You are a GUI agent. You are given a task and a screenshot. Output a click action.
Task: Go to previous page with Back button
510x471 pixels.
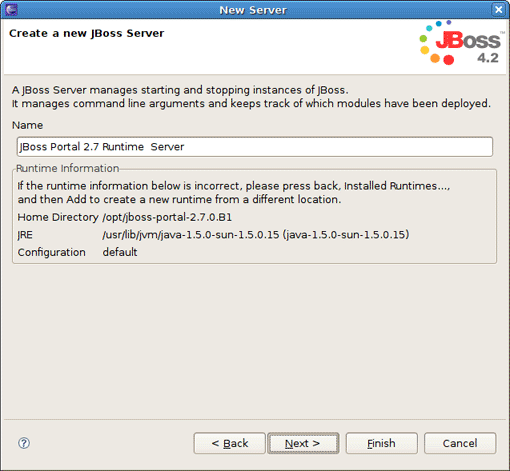[x=230, y=443]
